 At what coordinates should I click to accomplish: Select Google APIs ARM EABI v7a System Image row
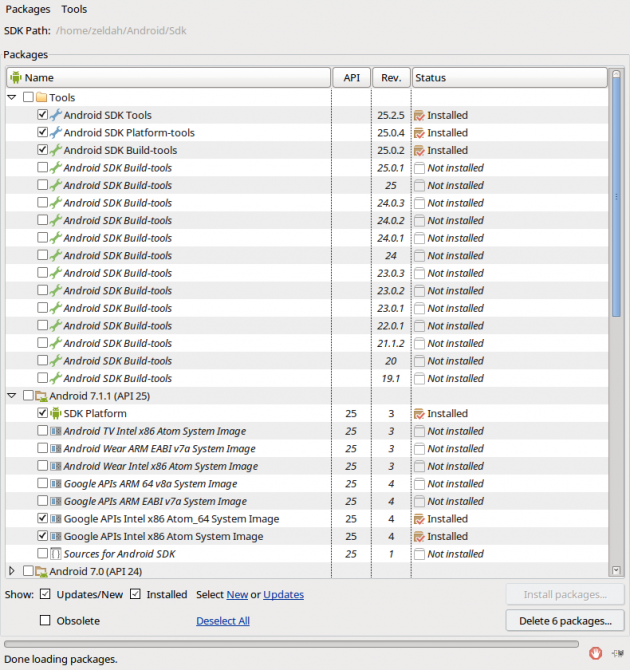tap(307, 501)
